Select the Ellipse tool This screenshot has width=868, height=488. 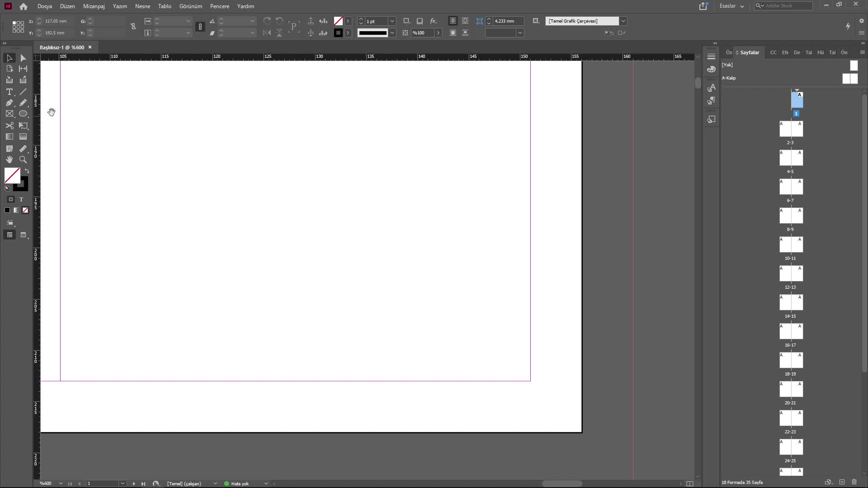click(23, 114)
